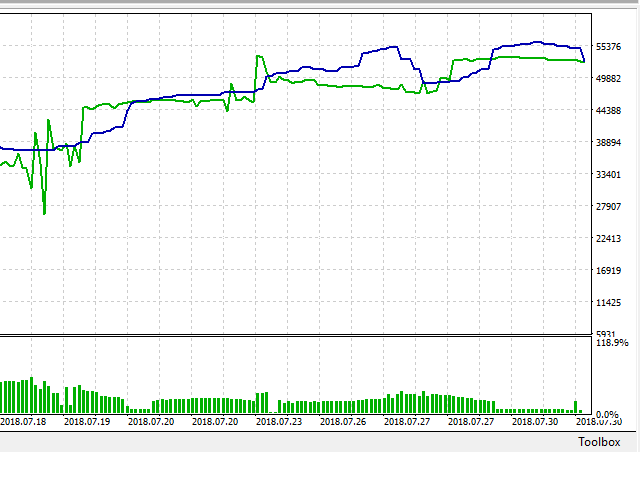The image size is (640, 480).
Task: Click the 44388 value on vertical axis
Action: click(610, 111)
